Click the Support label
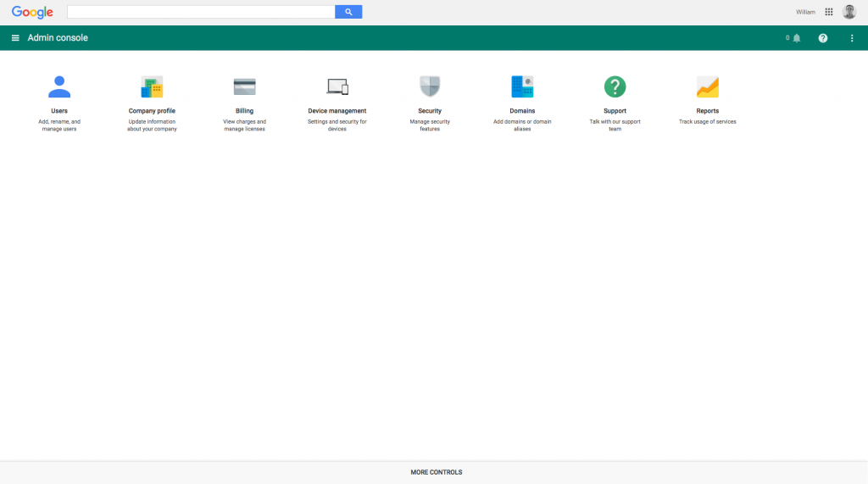The width and height of the screenshot is (868, 484). pos(615,111)
